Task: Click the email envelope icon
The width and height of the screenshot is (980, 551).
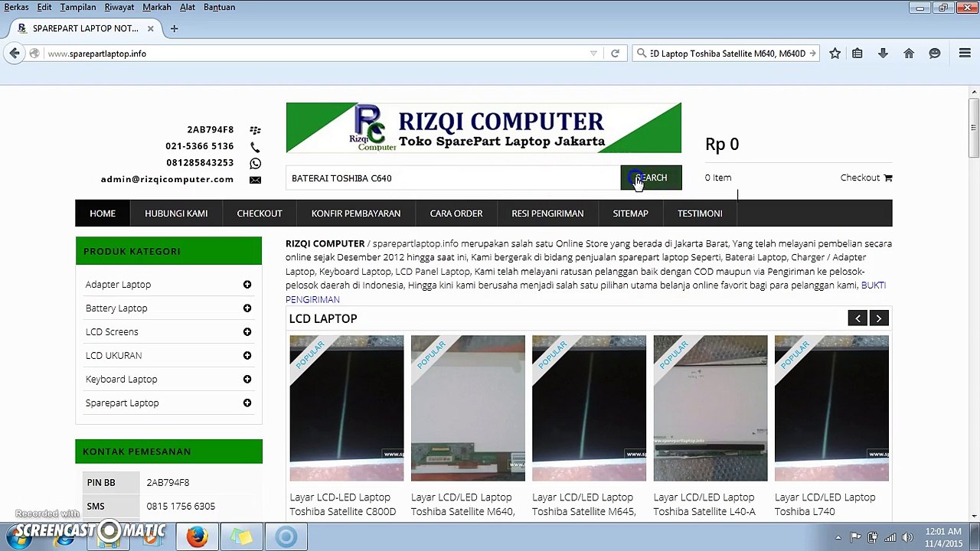Action: tap(255, 180)
